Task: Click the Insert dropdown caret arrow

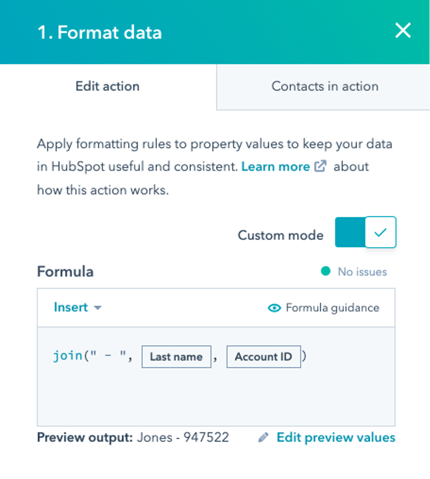Action: pyautogui.click(x=97, y=308)
